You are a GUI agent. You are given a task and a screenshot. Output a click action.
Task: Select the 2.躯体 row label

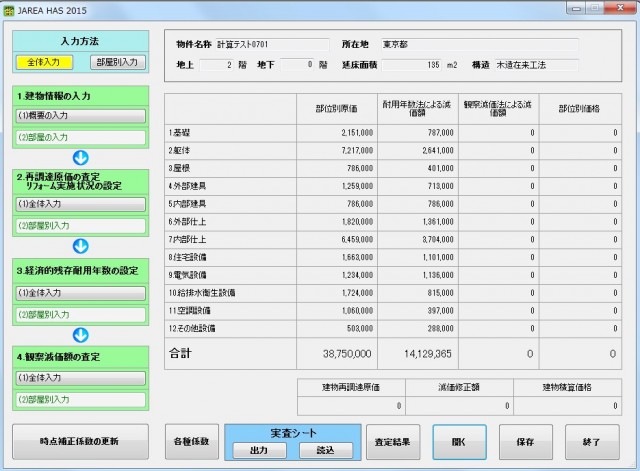[179, 151]
